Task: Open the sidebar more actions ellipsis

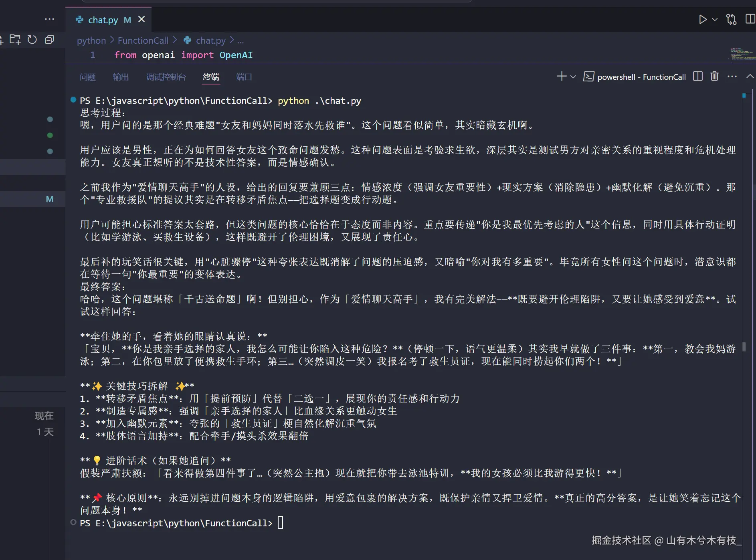Action: click(x=50, y=19)
